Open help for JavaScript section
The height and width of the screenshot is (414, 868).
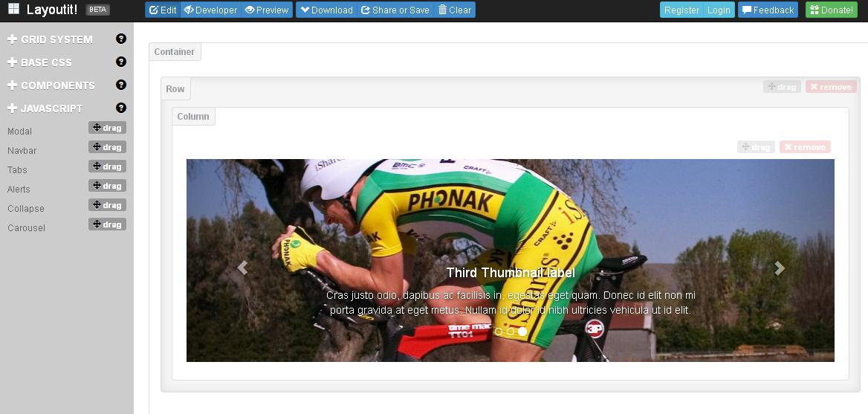[121, 108]
